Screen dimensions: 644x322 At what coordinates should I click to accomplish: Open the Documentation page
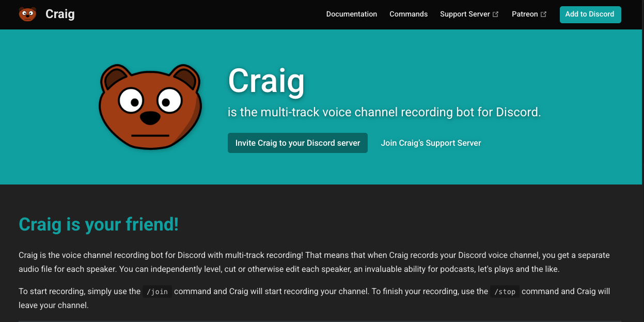tap(351, 14)
